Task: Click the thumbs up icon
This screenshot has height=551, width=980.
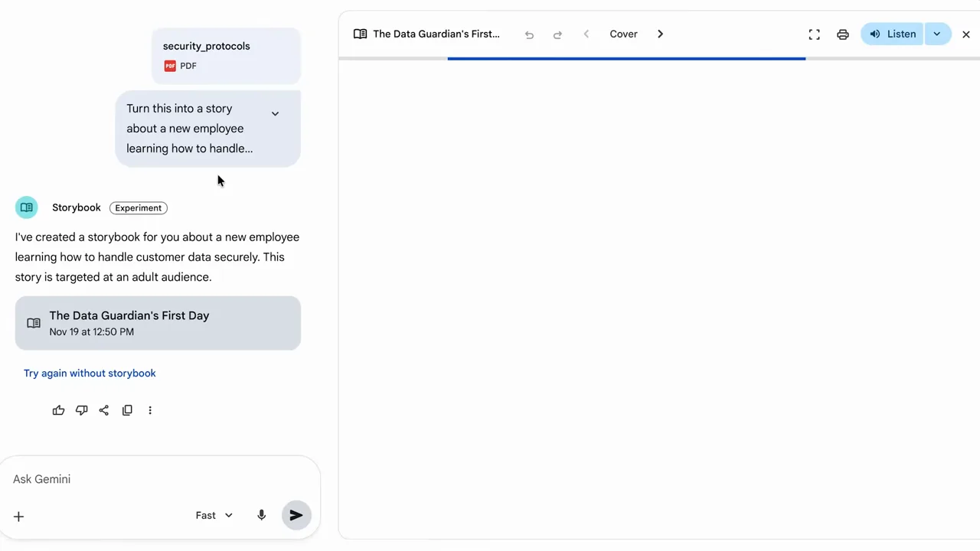Action: point(58,410)
